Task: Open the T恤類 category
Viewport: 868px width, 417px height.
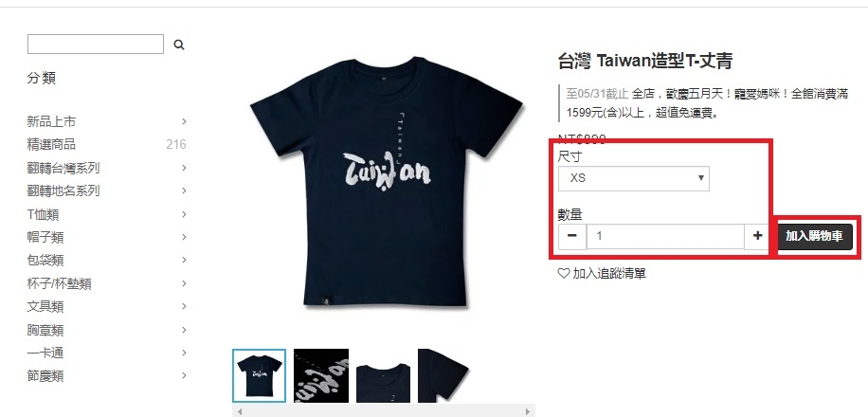Action: tap(43, 214)
